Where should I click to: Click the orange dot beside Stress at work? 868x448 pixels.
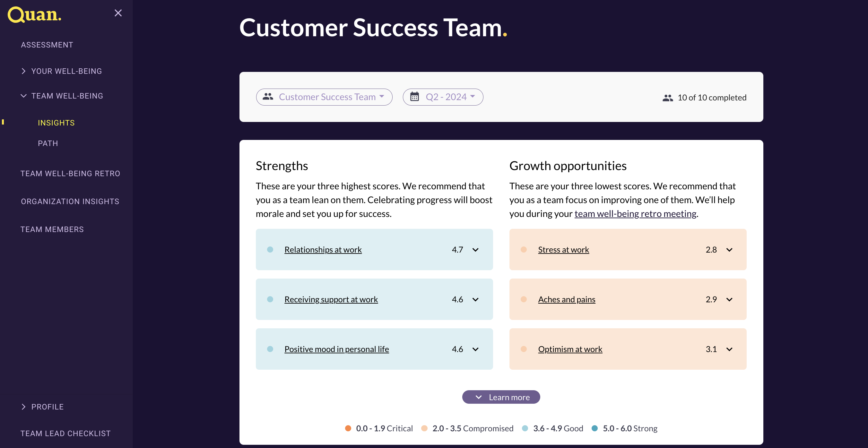(524, 250)
